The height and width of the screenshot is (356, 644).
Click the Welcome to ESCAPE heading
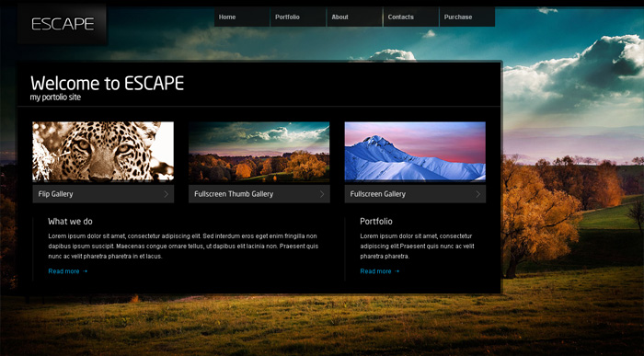point(108,84)
